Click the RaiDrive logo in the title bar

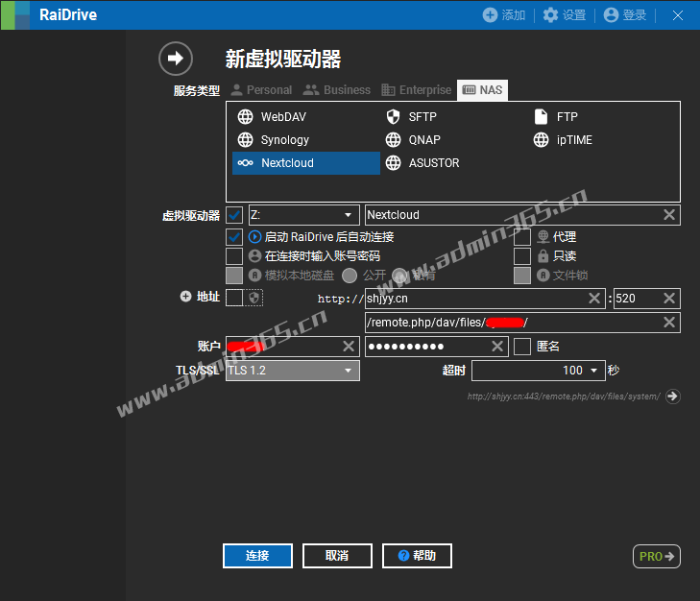(15, 14)
